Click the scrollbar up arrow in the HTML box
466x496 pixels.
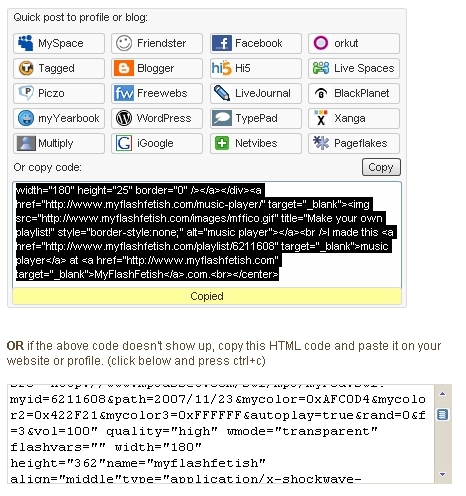443,394
